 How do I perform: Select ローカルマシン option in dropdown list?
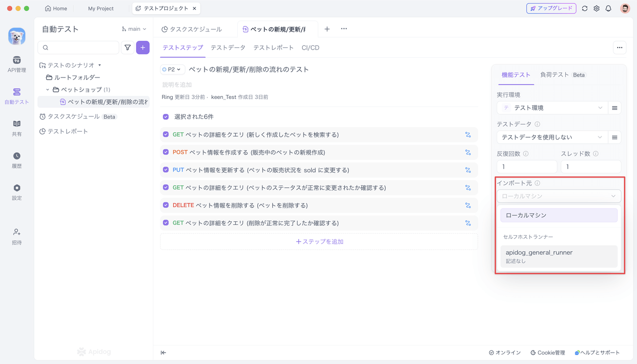point(559,215)
